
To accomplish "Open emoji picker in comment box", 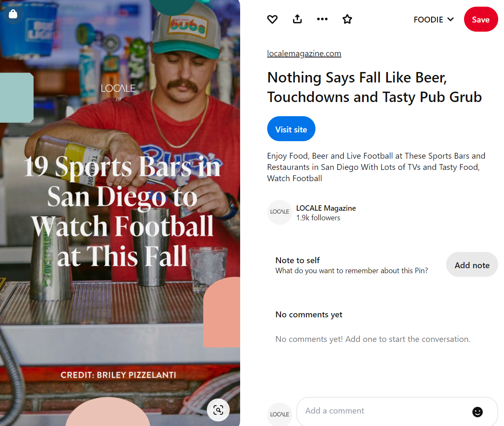I will [x=477, y=411].
